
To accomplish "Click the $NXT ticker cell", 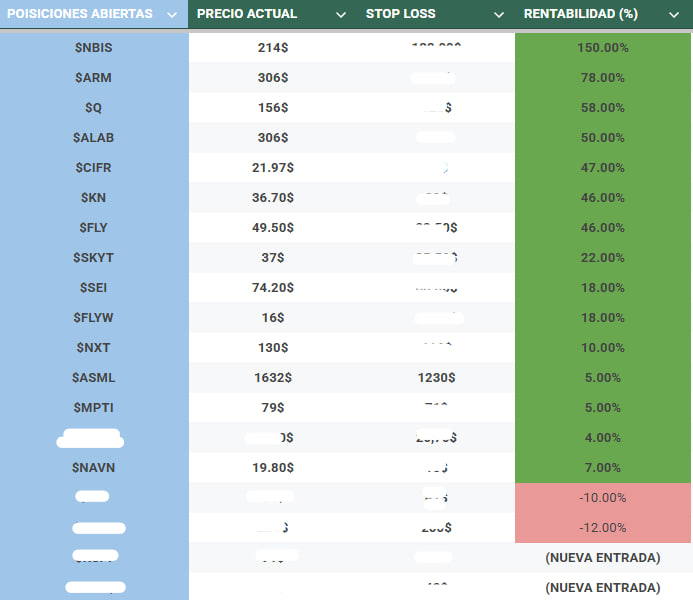I will 94,348.
